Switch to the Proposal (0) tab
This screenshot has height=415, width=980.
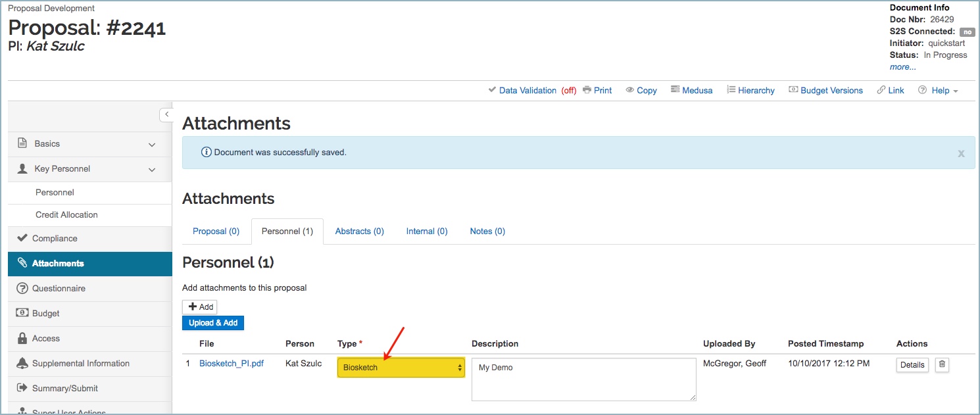pyautogui.click(x=216, y=232)
